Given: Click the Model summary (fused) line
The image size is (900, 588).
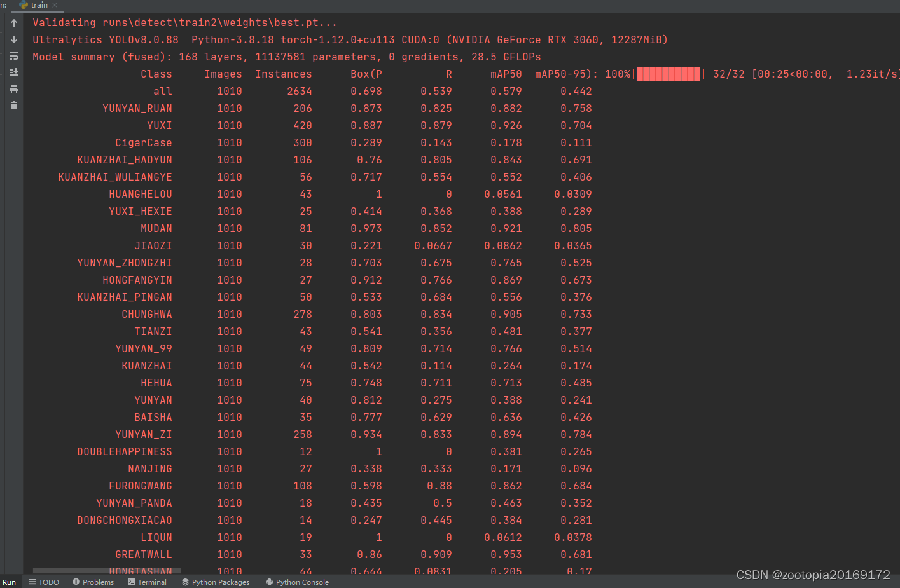Looking at the screenshot, I should pos(287,57).
